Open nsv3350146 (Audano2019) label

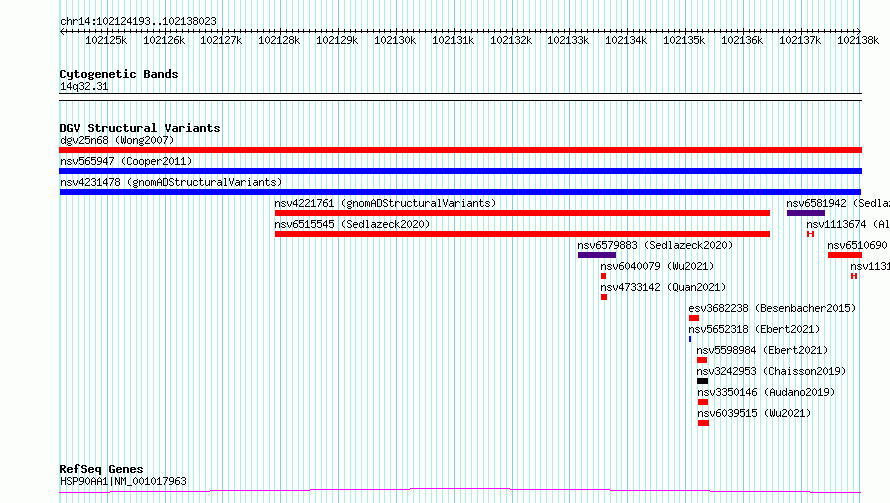click(766, 392)
